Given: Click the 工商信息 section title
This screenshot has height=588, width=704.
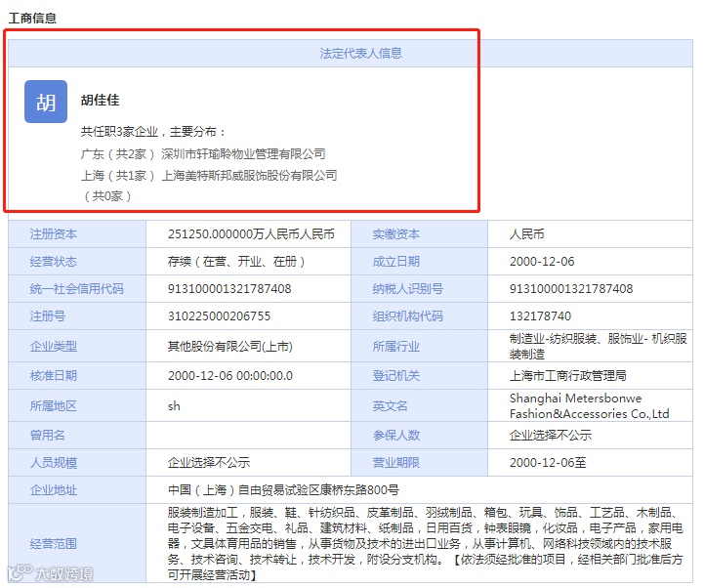Looking at the screenshot, I should (32, 19).
